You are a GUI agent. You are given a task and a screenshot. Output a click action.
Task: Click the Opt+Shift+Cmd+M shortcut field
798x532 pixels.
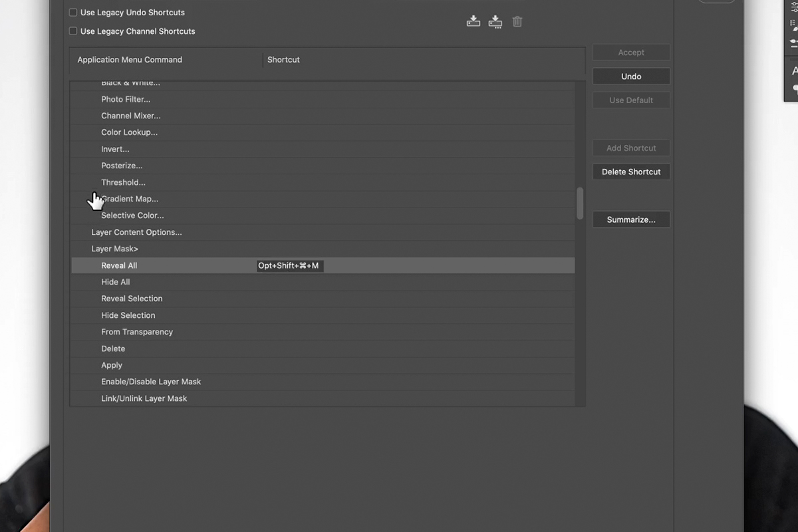289,265
